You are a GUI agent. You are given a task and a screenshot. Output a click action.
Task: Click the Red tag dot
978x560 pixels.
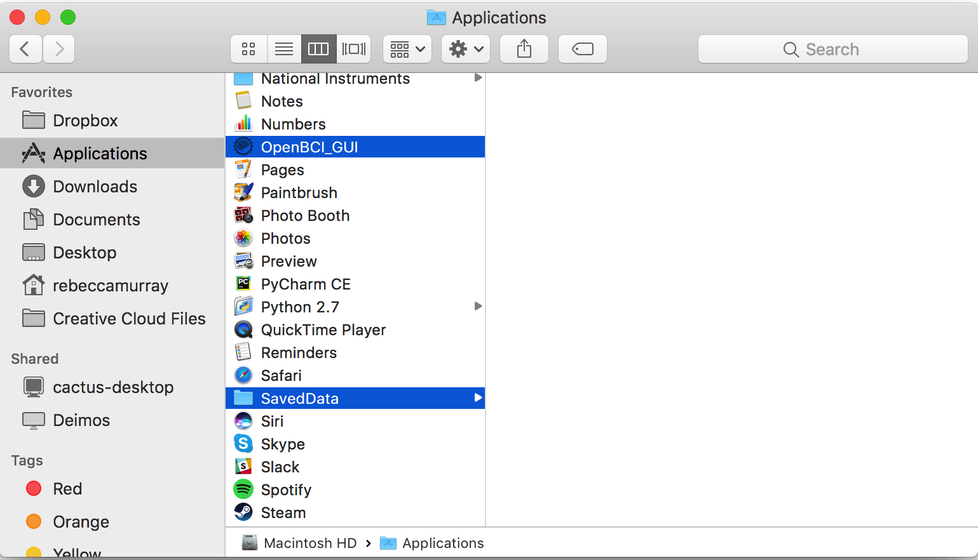(34, 488)
